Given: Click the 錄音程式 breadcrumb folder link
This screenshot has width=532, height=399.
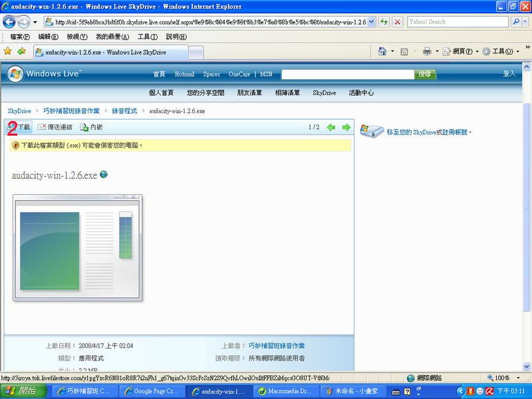Looking at the screenshot, I should 124,111.
